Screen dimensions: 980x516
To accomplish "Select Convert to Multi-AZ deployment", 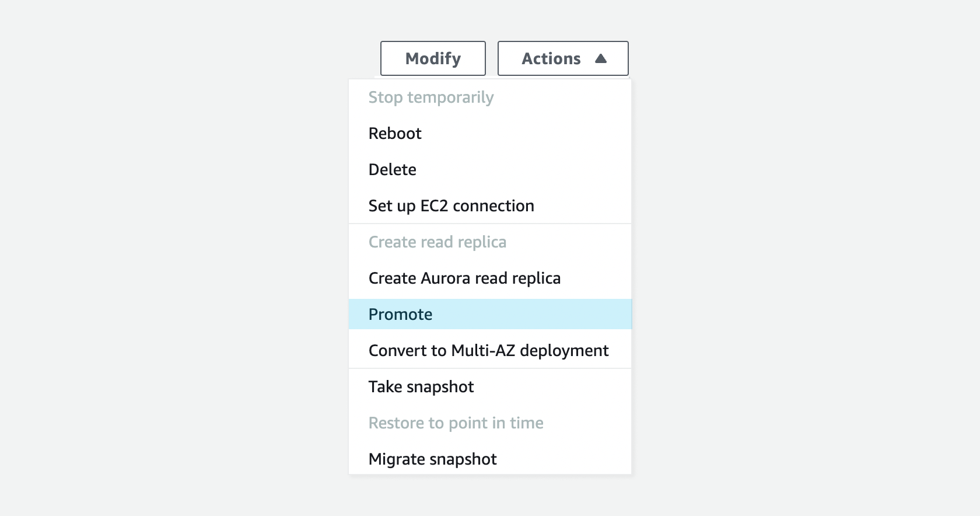I will pos(488,350).
